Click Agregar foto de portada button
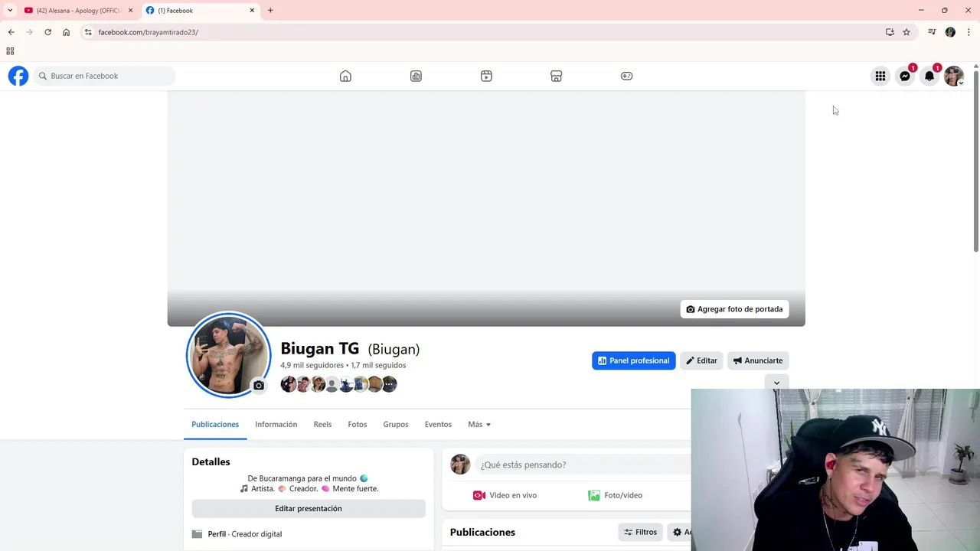Viewport: 980px width, 551px height. [734, 309]
